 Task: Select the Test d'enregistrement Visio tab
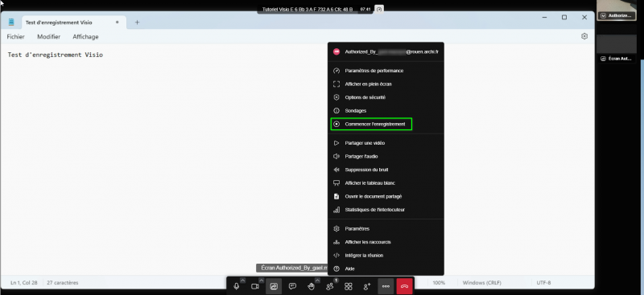(x=73, y=23)
